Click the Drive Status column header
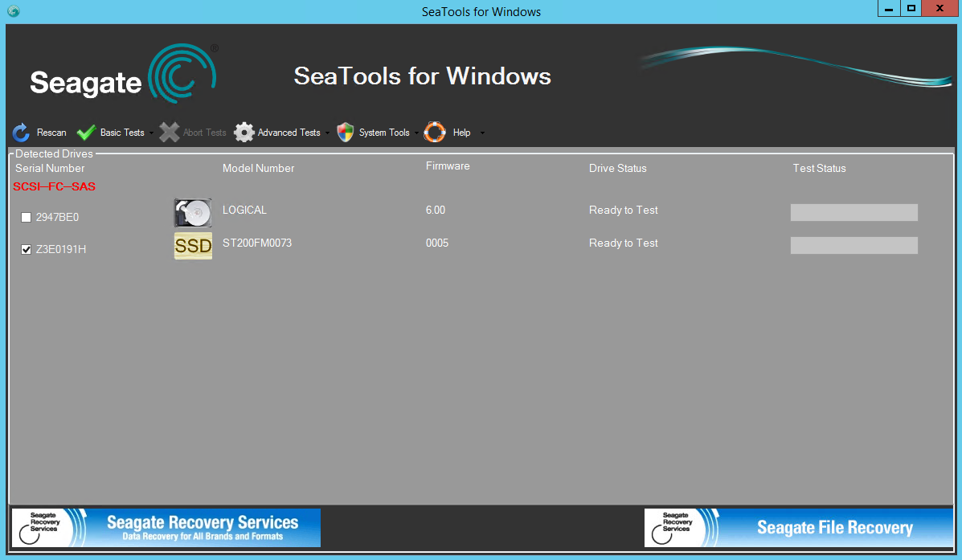 point(618,168)
